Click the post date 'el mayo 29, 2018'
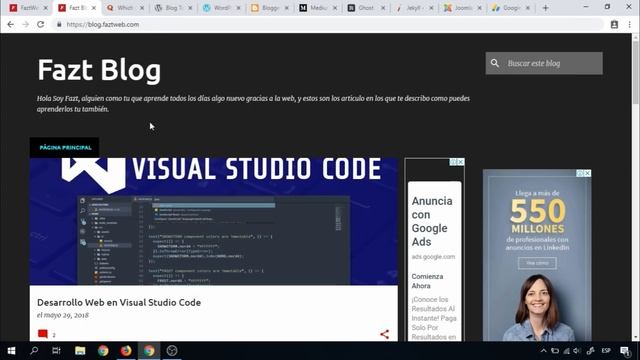Viewport: 640px width, 360px height. pyautogui.click(x=63, y=315)
